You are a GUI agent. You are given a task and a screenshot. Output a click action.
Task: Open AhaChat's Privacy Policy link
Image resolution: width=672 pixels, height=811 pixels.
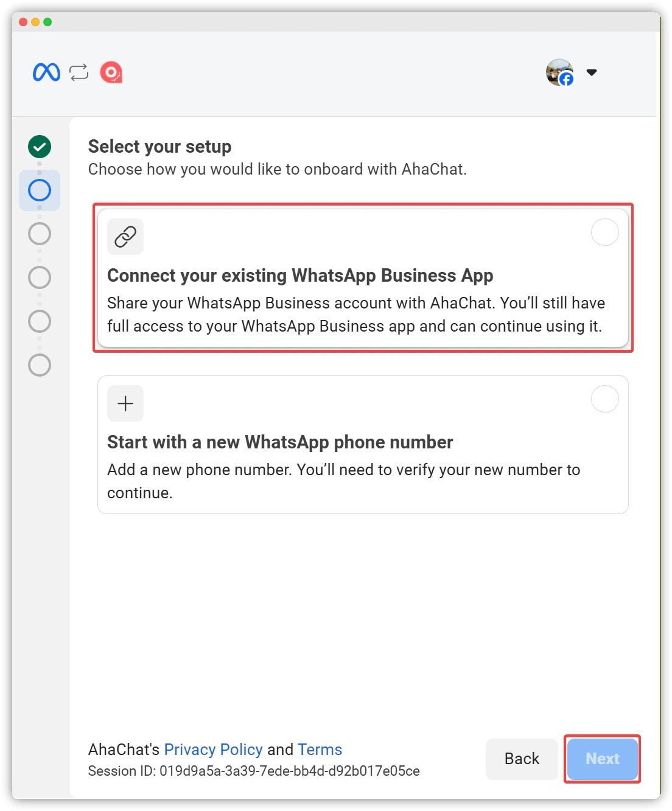click(x=214, y=750)
